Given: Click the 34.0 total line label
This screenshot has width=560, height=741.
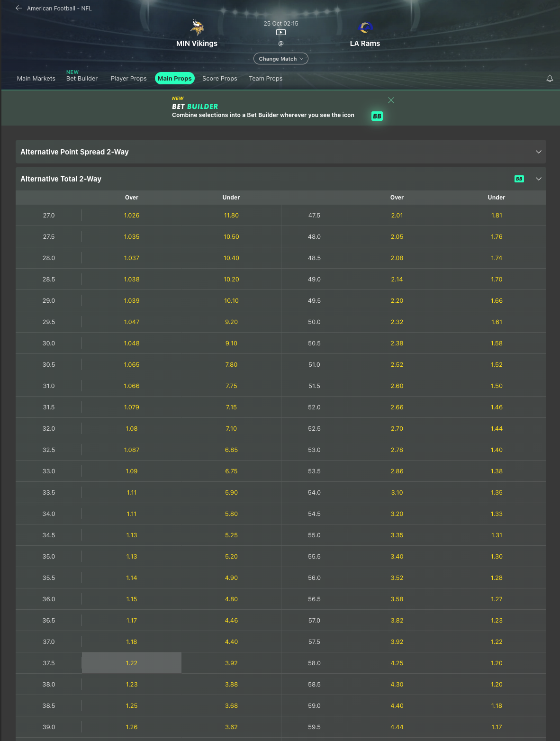Looking at the screenshot, I should coord(49,514).
